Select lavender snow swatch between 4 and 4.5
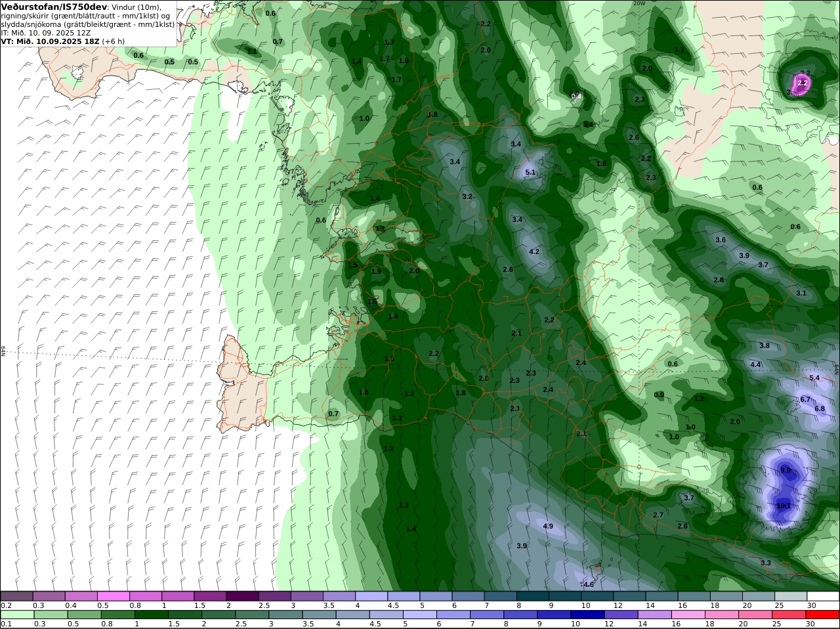Image resolution: width=840 pixels, height=629 pixels. pyautogui.click(x=371, y=596)
